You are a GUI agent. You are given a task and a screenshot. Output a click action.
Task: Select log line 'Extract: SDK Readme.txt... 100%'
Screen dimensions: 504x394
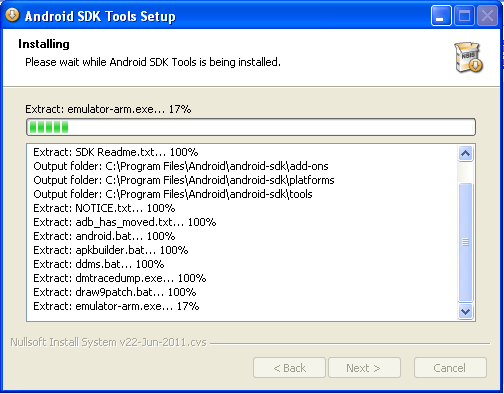[x=116, y=152]
